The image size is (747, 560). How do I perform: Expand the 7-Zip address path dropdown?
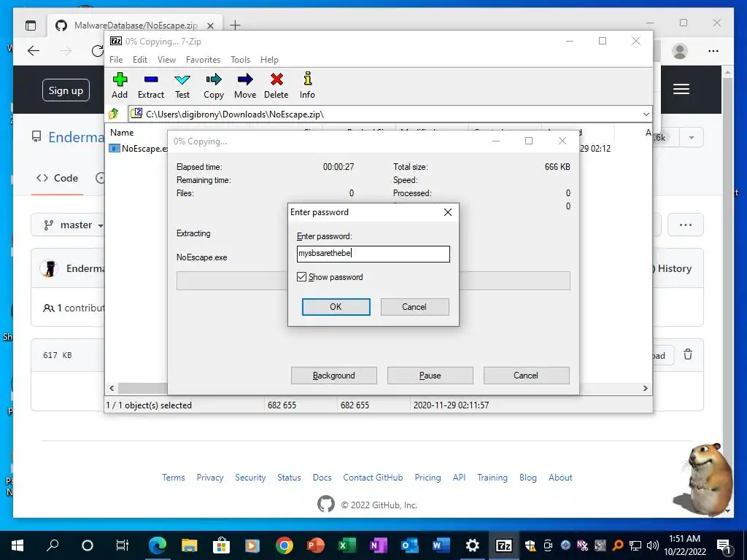[646, 114]
